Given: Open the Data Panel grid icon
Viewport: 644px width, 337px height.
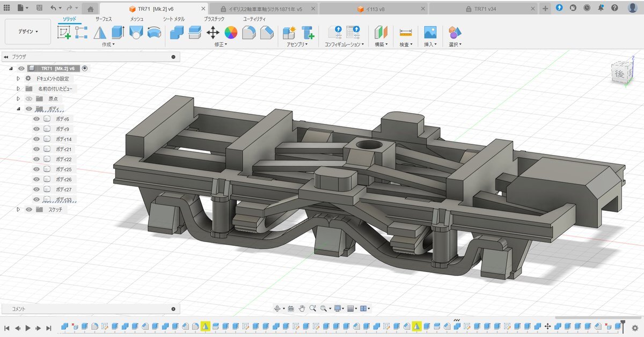Looking at the screenshot, I should [6, 8].
